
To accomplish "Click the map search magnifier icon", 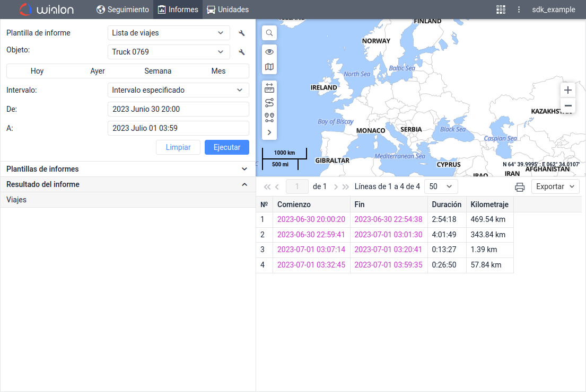I will (269, 33).
